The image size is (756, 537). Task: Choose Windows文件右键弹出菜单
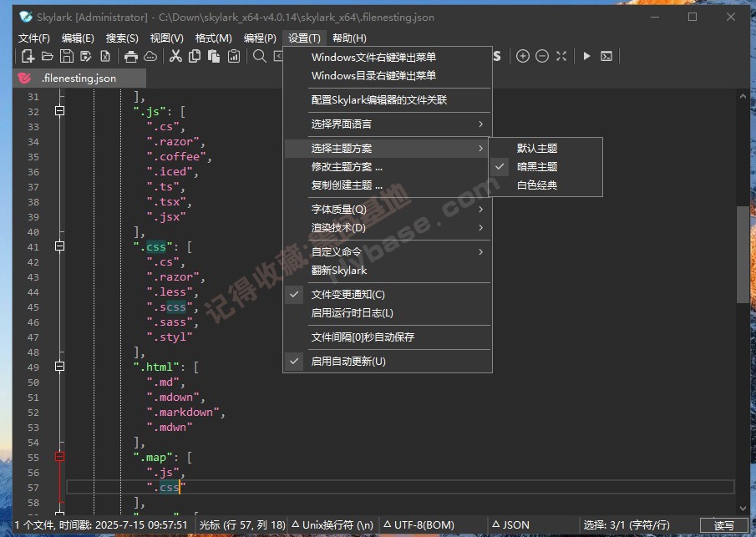click(x=388, y=58)
